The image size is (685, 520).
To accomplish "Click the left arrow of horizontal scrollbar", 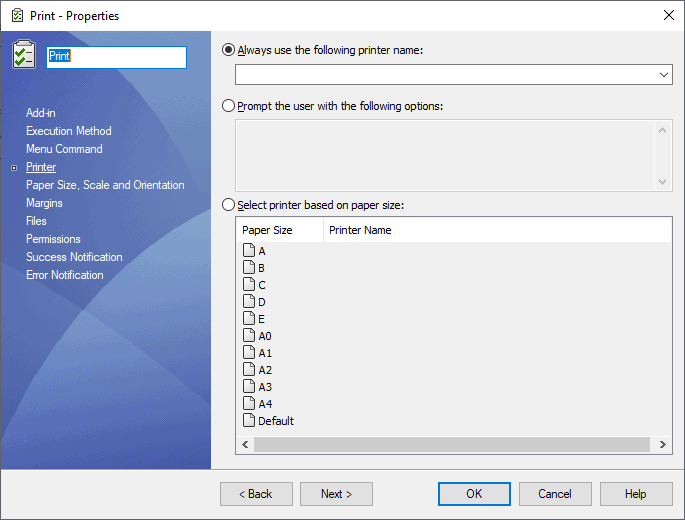I will (x=245, y=444).
